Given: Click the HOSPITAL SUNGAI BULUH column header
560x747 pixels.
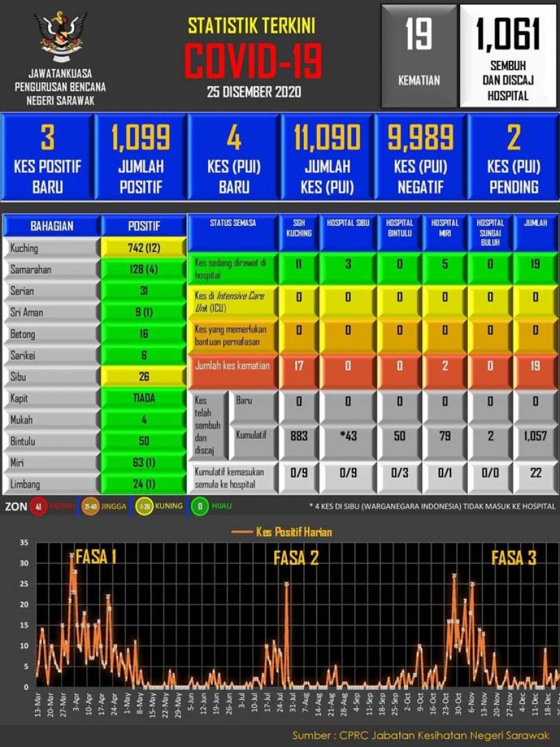Looking at the screenshot, I should 490,233.
